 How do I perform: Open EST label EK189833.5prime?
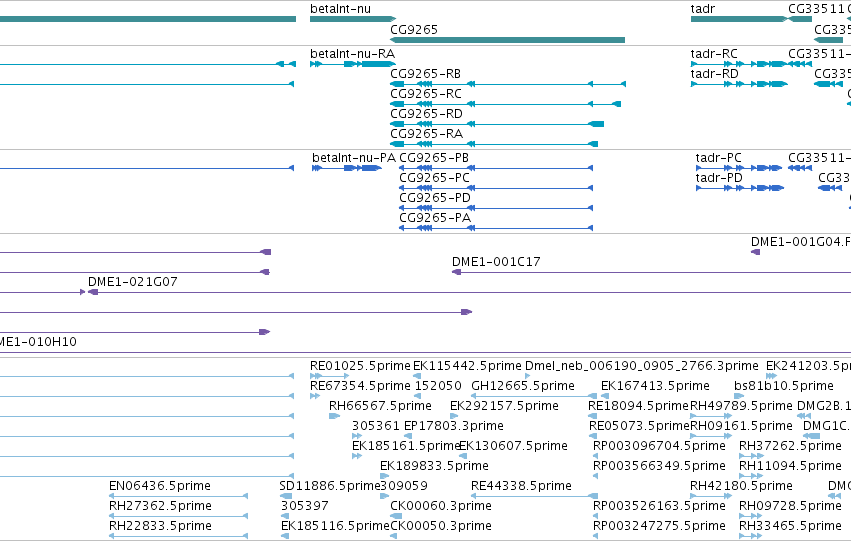point(434,467)
